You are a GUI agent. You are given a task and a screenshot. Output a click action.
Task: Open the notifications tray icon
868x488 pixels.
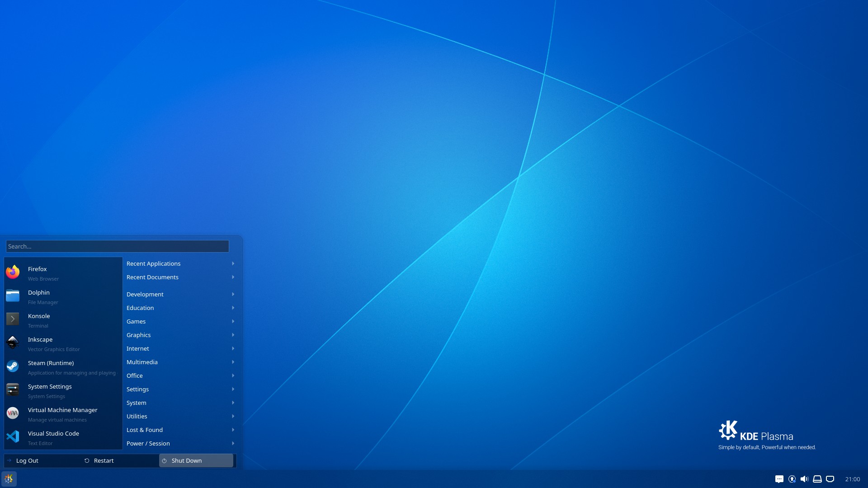[x=779, y=479]
